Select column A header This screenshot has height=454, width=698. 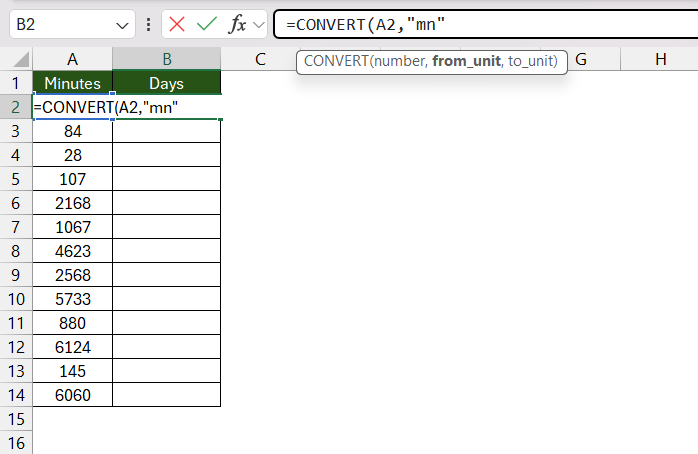pyautogui.click(x=73, y=59)
